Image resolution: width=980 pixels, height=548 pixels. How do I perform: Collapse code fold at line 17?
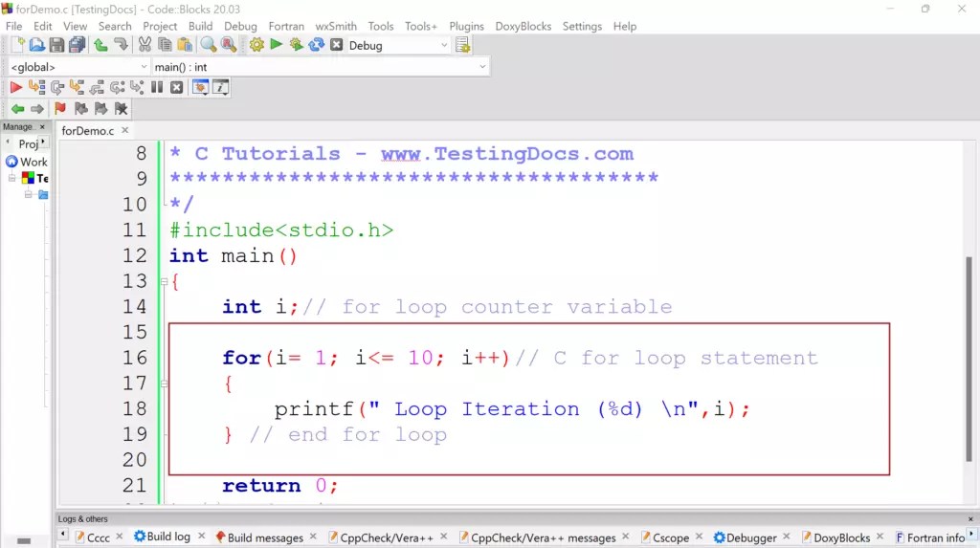click(x=165, y=384)
